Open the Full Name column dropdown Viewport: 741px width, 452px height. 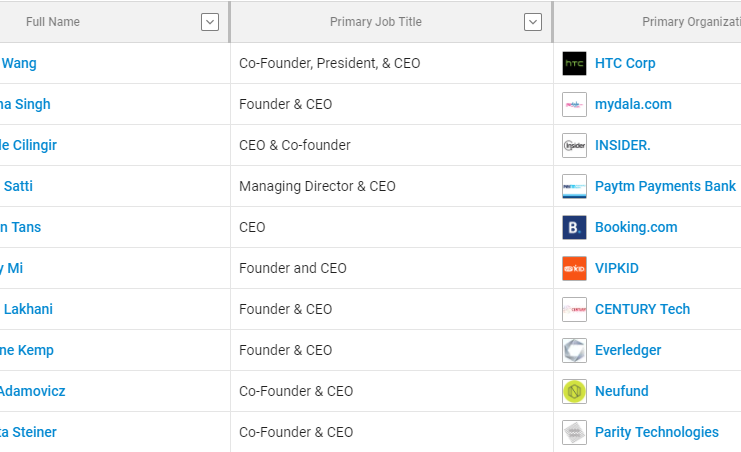pos(210,22)
